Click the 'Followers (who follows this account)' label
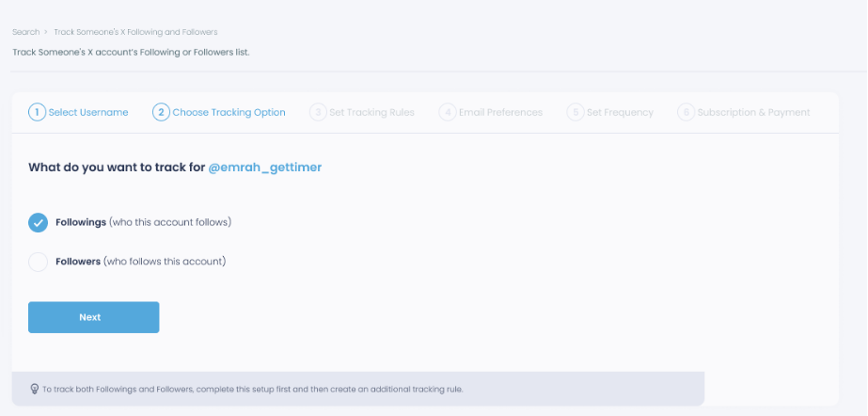Viewport: 868px width, 416px height. coord(140,262)
